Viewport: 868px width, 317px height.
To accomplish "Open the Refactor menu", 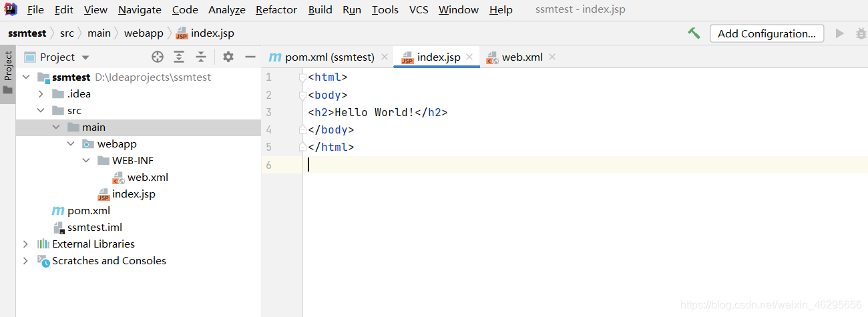I will (x=276, y=10).
